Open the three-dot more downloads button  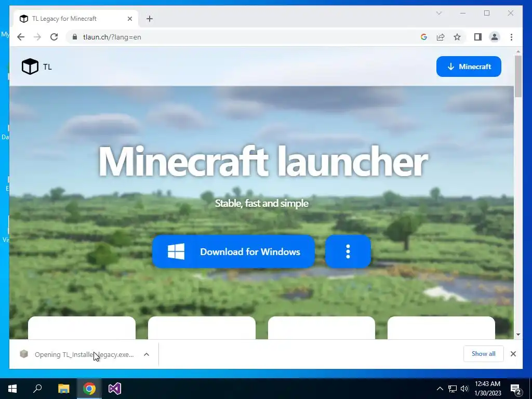(x=348, y=252)
